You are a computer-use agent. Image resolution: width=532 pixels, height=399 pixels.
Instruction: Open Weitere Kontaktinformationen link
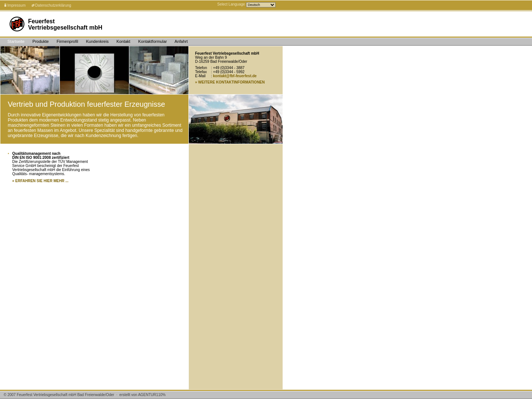click(x=230, y=82)
